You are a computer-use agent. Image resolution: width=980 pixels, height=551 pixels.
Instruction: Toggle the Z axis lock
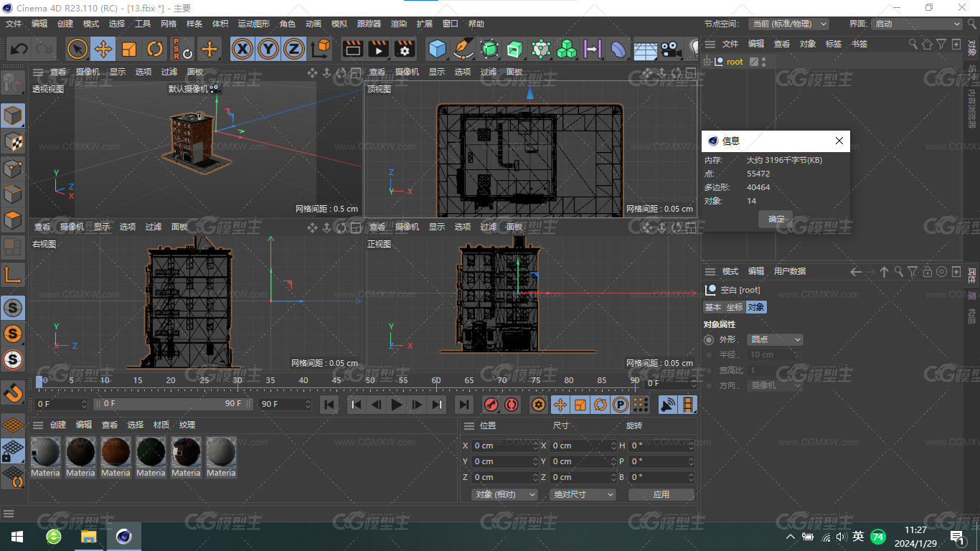click(x=293, y=49)
